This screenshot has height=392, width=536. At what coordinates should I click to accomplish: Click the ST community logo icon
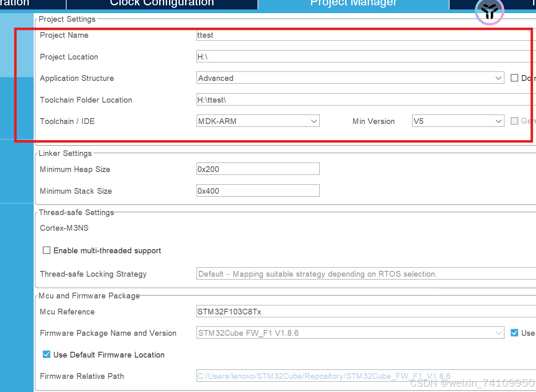pos(489,11)
